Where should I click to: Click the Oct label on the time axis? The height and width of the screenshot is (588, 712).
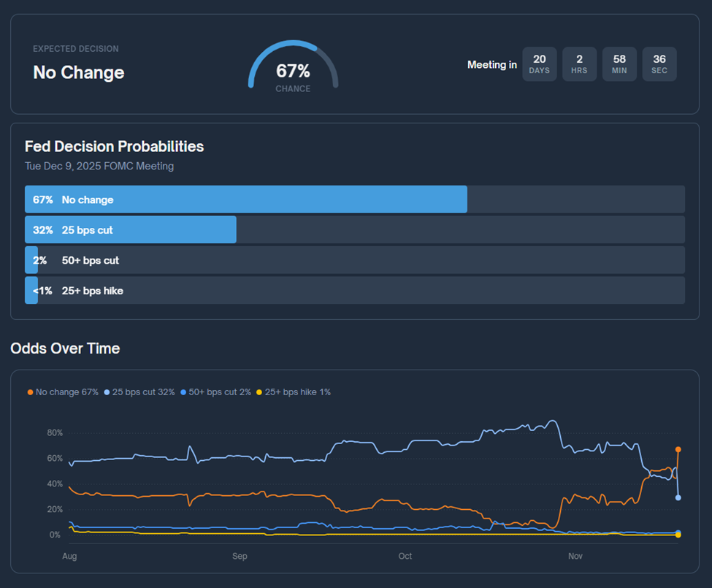pos(405,557)
